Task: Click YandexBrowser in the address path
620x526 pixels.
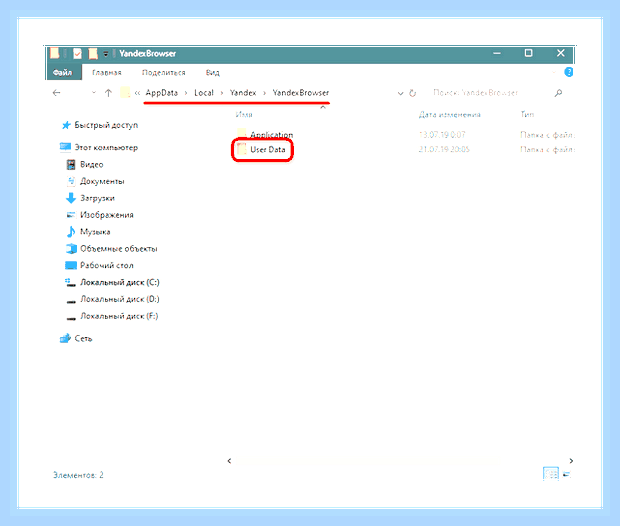Action: tap(301, 93)
